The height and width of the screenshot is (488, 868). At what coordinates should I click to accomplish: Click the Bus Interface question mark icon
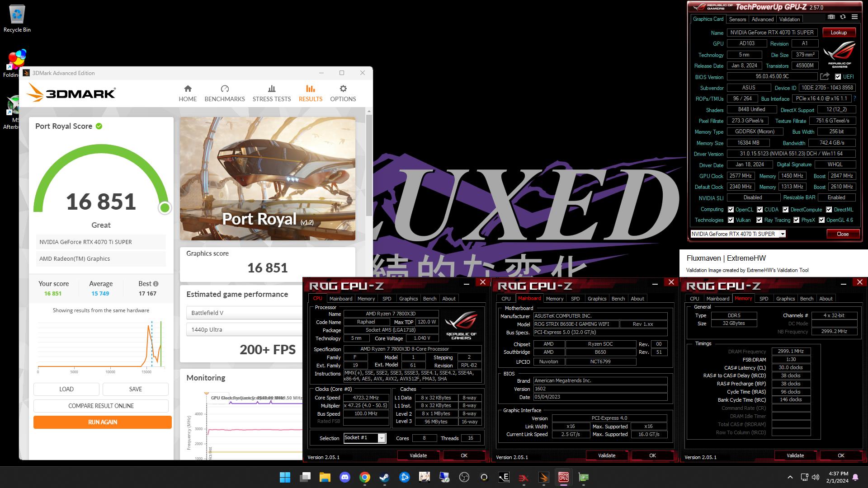pos(854,99)
